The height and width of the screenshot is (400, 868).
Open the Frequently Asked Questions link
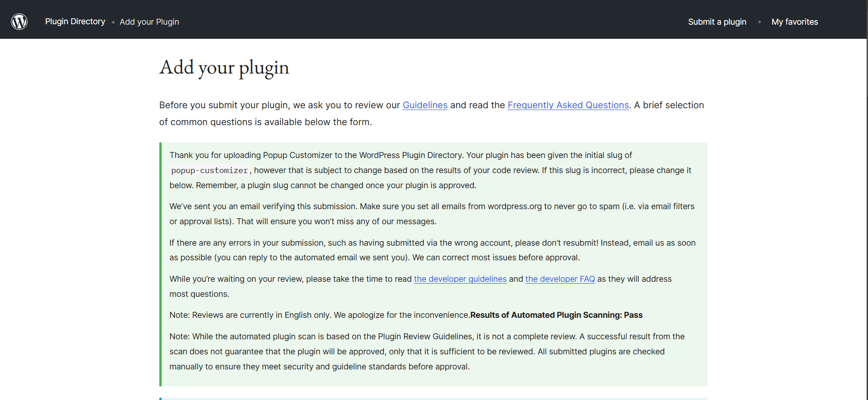(568, 105)
